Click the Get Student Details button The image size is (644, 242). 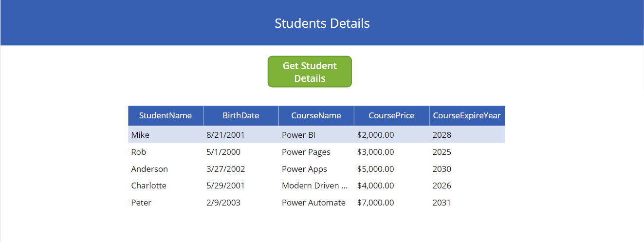point(310,72)
